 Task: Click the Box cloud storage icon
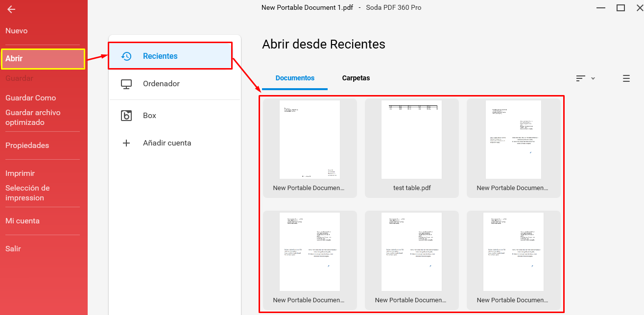click(126, 116)
